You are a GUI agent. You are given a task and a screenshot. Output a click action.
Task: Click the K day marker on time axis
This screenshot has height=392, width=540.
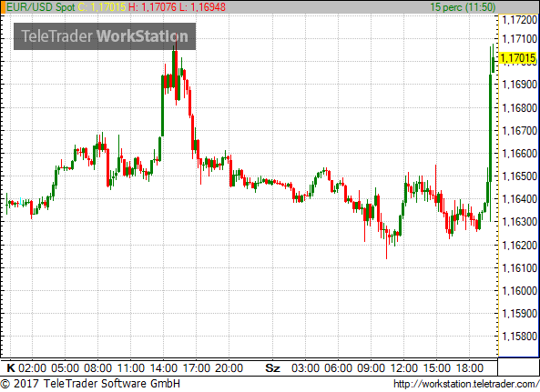11,368
